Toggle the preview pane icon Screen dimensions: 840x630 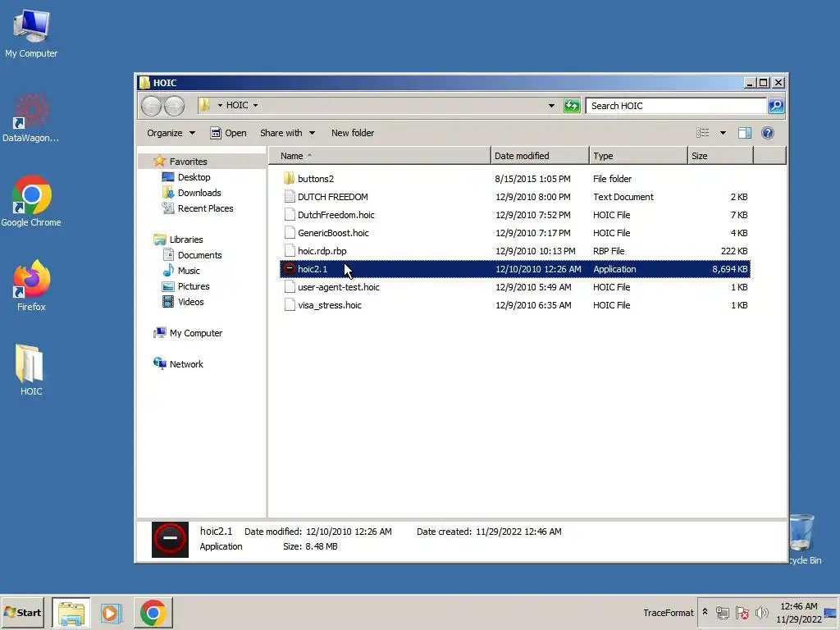coord(745,133)
